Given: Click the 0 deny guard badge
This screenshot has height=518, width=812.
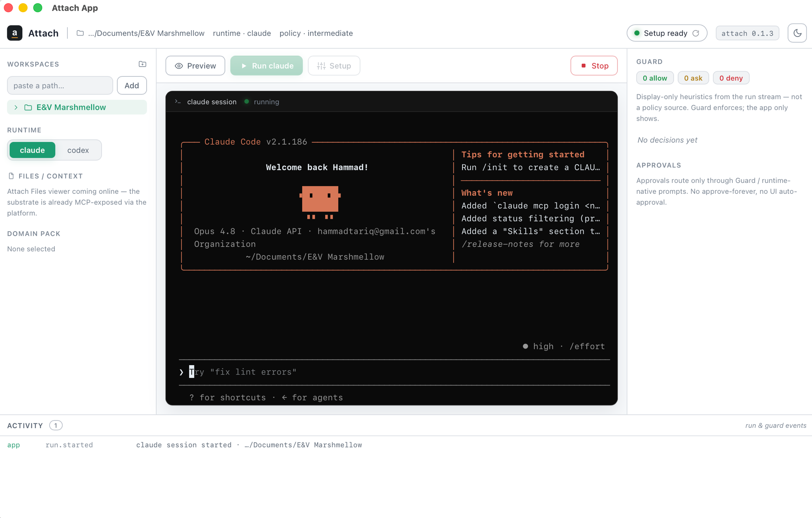Looking at the screenshot, I should tap(731, 78).
